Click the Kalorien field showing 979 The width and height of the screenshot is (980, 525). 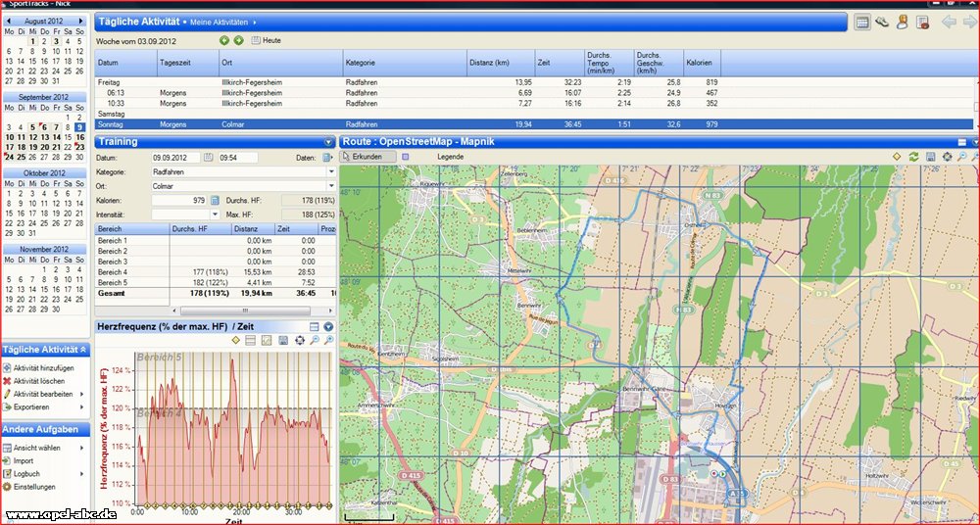tap(180, 201)
